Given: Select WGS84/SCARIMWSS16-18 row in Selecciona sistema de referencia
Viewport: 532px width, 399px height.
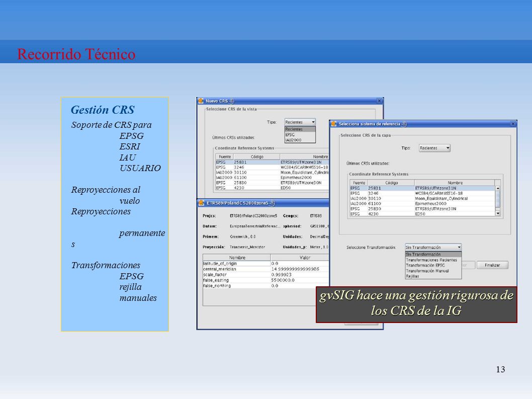Looking at the screenshot, I should pos(422,193).
